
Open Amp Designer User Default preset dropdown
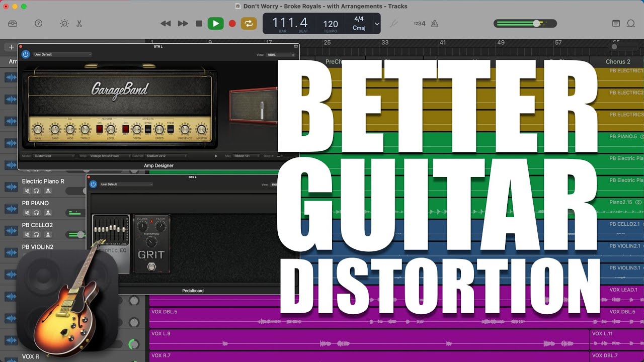[x=62, y=54]
